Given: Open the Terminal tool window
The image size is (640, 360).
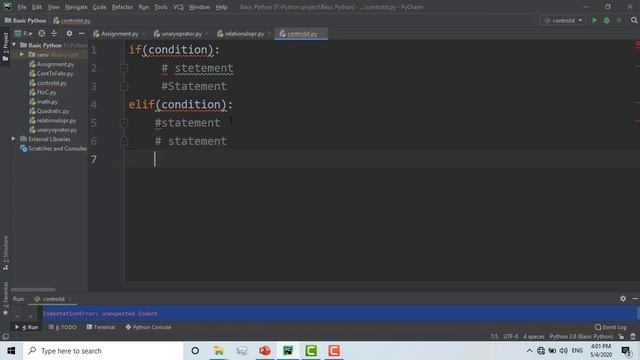Looking at the screenshot, I should click(101, 327).
